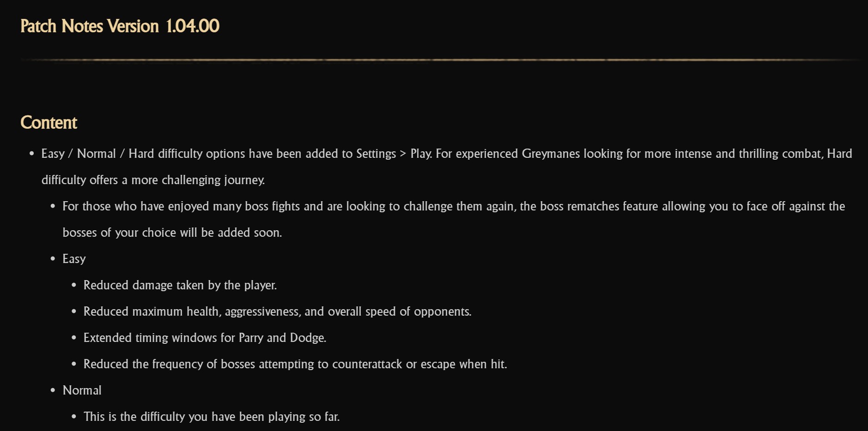The image size is (868, 431).
Task: Click "Reduced damage taken by the player."
Action: click(x=180, y=285)
